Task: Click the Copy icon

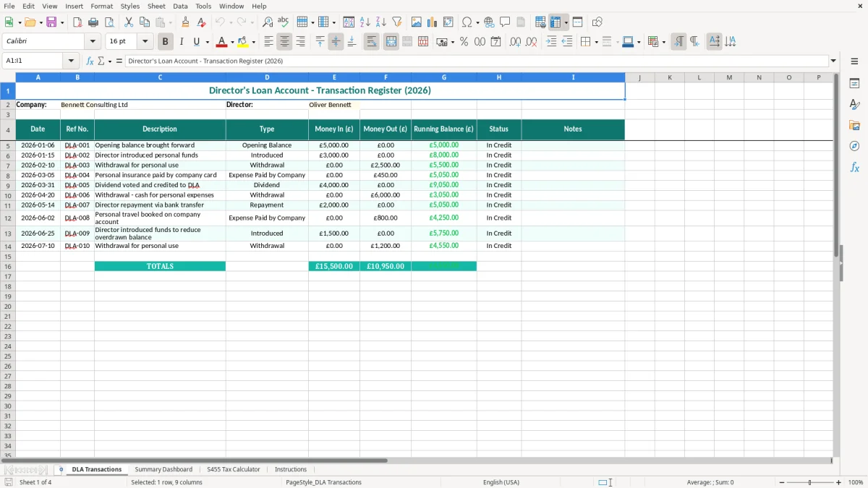Action: (144, 22)
